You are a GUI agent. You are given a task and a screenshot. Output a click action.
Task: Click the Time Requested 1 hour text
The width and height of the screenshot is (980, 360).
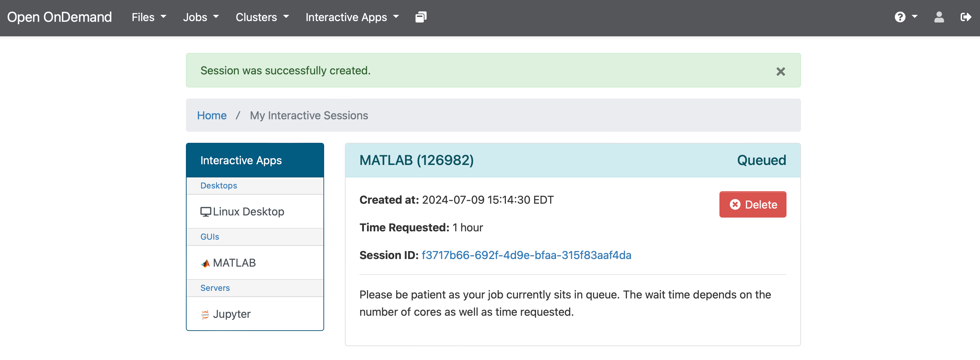[x=421, y=228]
